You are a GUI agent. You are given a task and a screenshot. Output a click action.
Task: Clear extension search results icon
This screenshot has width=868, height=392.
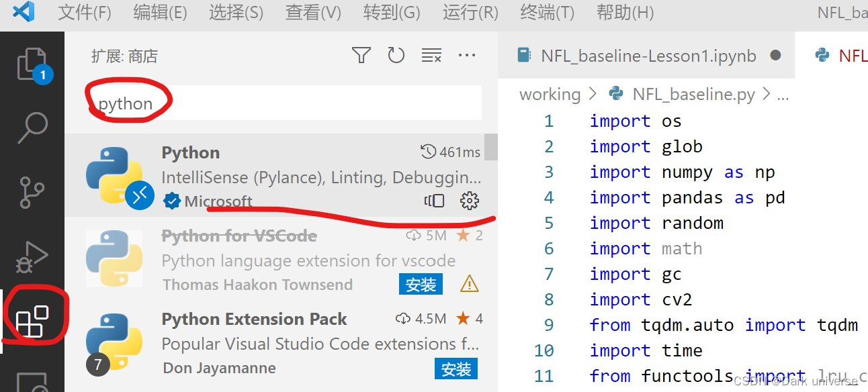click(431, 56)
